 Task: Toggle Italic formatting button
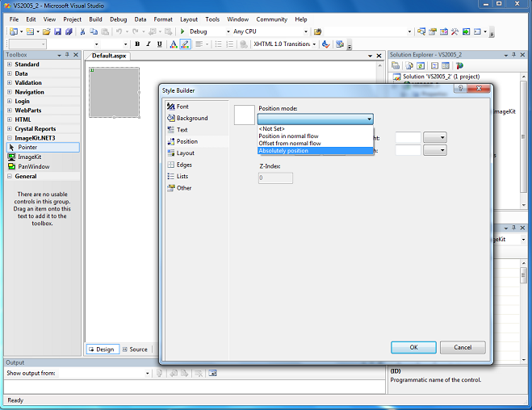tap(149, 44)
